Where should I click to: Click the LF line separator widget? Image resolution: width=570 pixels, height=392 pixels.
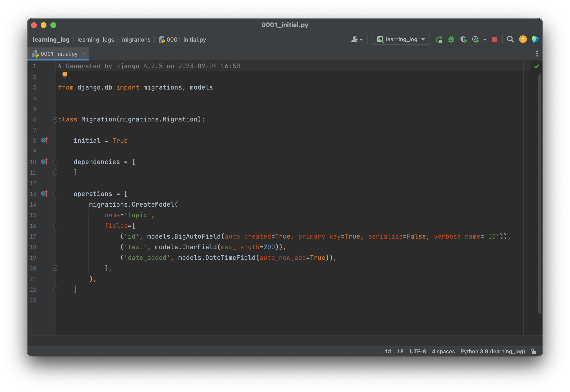401,352
